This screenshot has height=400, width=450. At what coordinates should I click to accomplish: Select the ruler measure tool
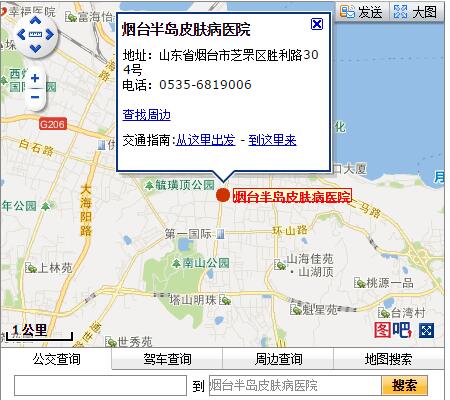tap(35, 34)
